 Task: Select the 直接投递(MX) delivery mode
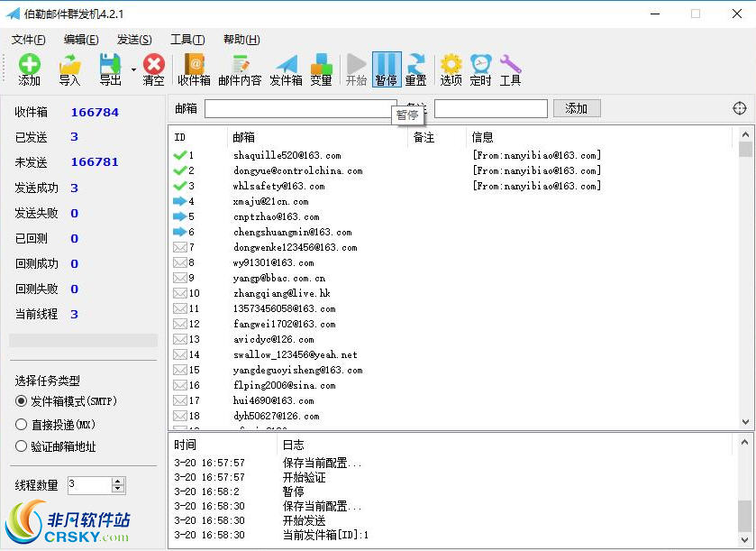21,424
